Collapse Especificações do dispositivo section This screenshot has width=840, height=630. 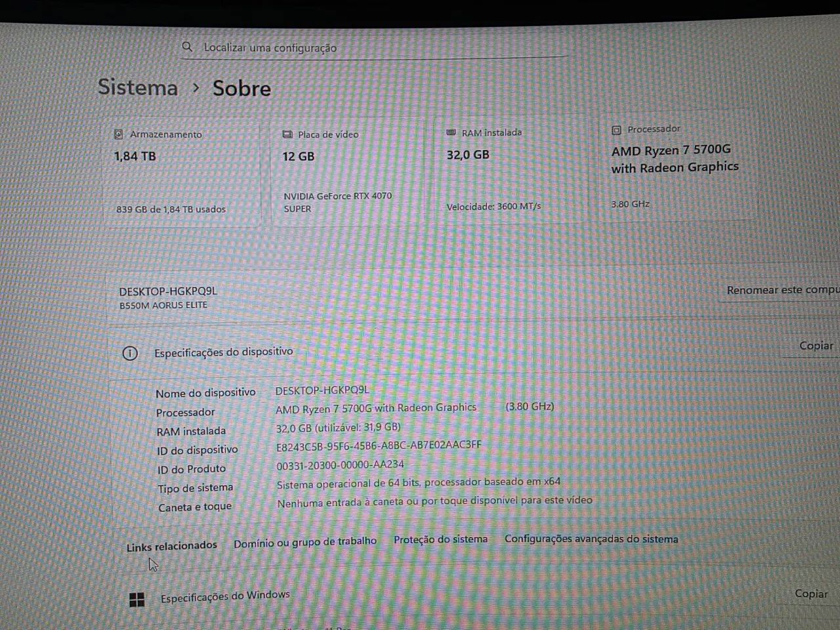(459, 352)
